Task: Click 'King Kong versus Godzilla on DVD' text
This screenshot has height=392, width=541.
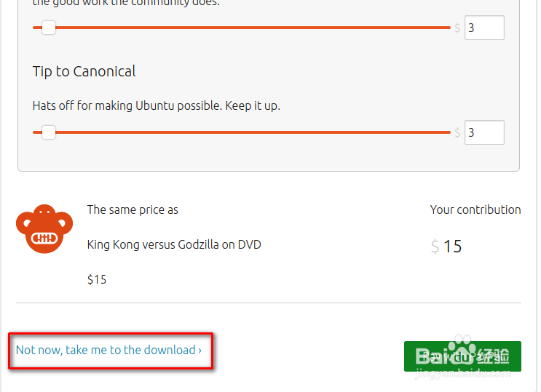Action: pyautogui.click(x=174, y=244)
